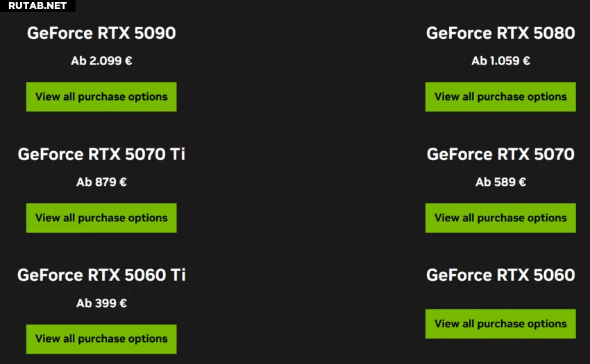
Task: Click the GeForce RTX 5070 heading
Action: pyautogui.click(x=500, y=154)
